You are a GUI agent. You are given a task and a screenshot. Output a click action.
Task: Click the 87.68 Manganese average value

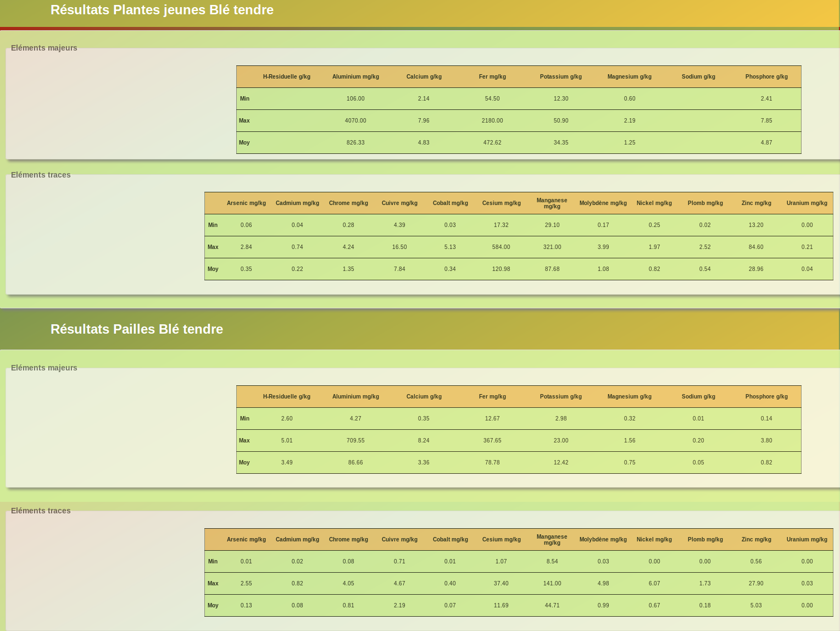coord(552,269)
